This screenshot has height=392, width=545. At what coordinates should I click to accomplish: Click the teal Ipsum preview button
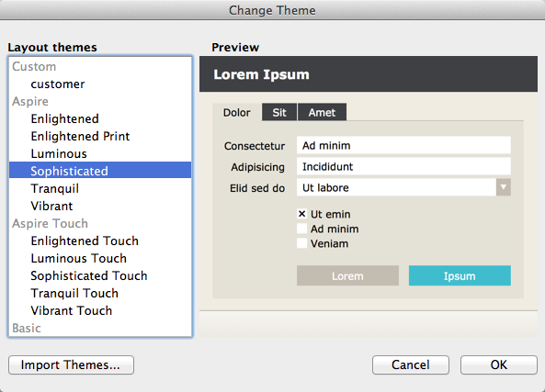tap(460, 275)
